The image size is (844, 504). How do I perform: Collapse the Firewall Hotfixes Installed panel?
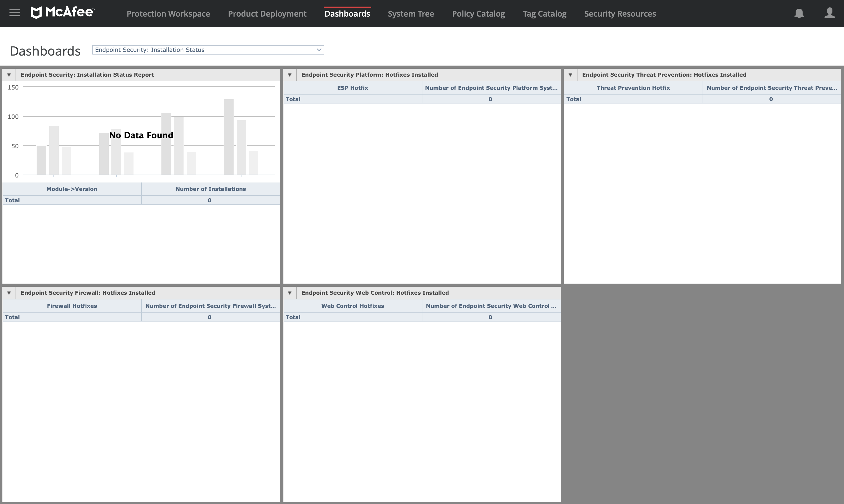[x=9, y=293]
